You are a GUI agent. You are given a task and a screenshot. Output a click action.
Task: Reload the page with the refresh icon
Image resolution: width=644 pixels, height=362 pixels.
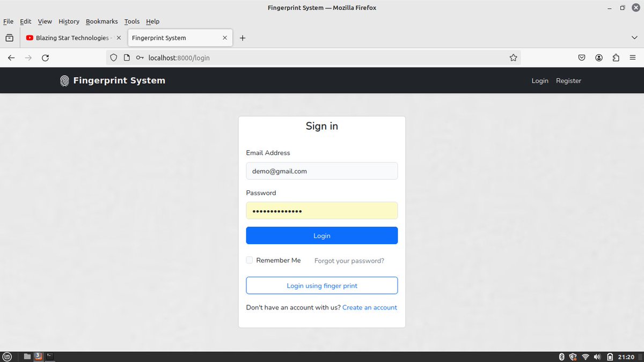46,58
